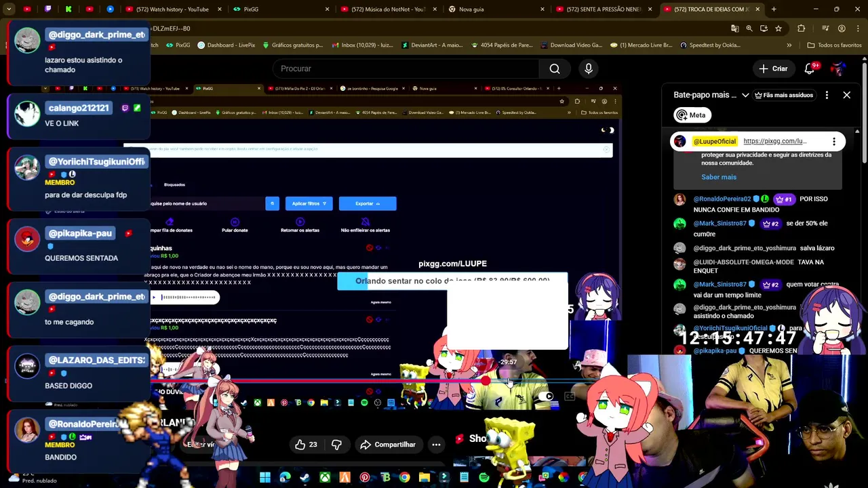The image size is (868, 488).
Task: Switch to the PixGG browser tab
Action: pos(281,9)
